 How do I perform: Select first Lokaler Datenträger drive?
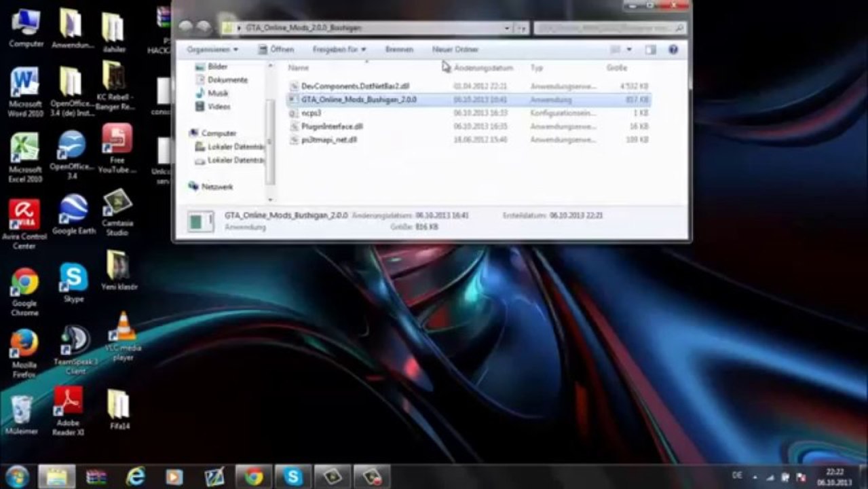[x=229, y=147]
